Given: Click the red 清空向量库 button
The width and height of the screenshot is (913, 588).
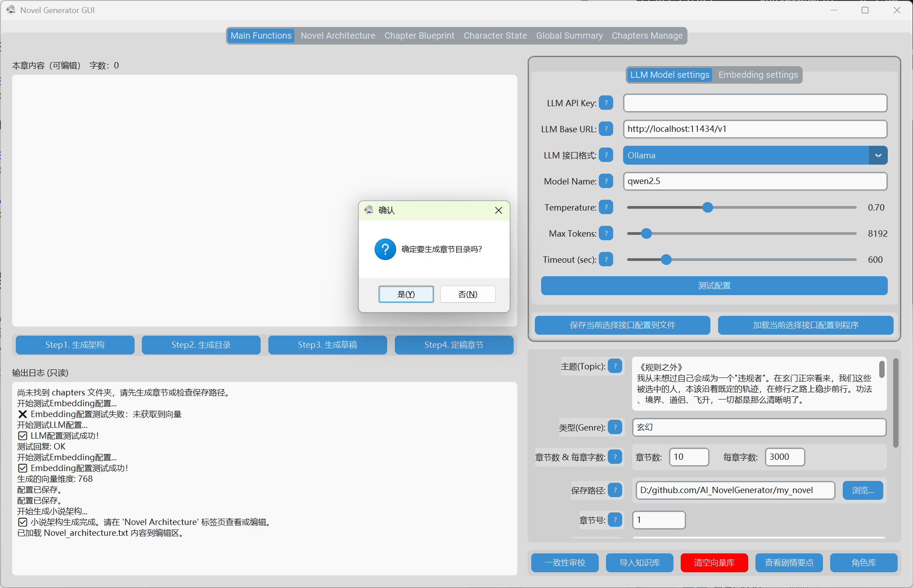Looking at the screenshot, I should coord(714,563).
